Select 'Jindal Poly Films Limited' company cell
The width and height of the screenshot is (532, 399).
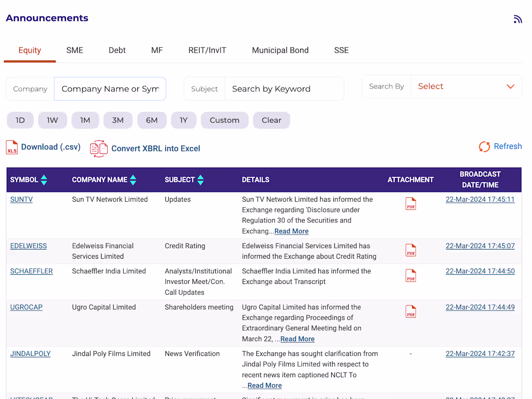point(111,354)
